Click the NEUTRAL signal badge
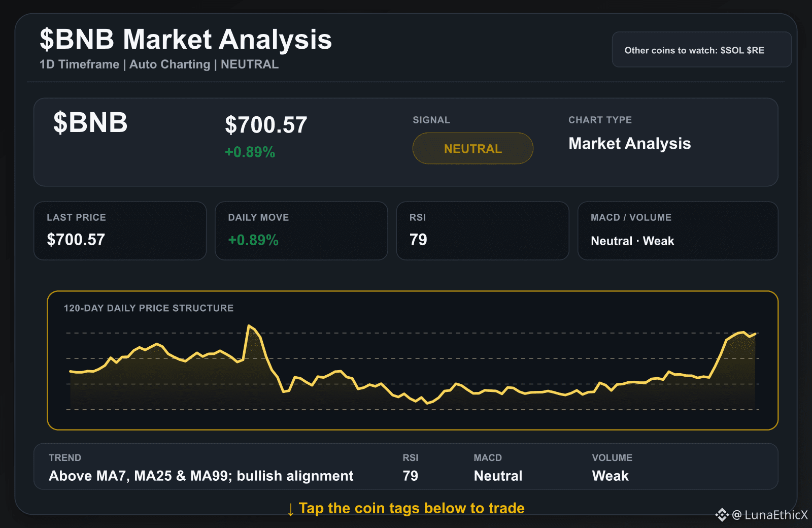812x528 pixels. (x=472, y=148)
